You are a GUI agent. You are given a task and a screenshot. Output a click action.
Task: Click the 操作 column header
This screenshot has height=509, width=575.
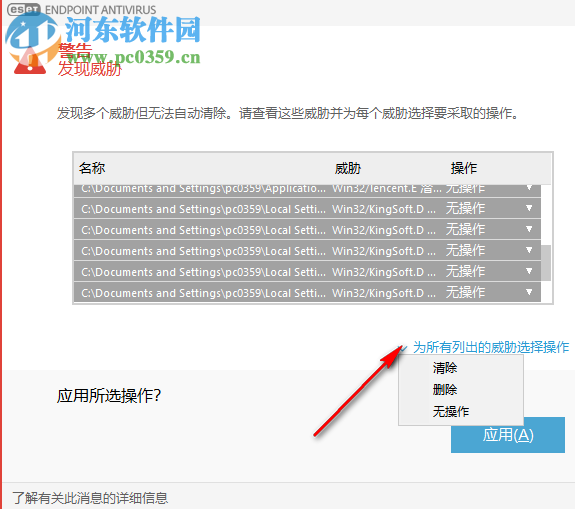pyautogui.click(x=464, y=168)
